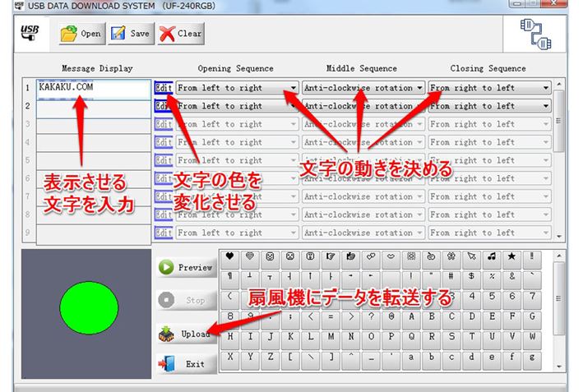
Task: Clear all messages with Clear button
Action: (x=180, y=34)
